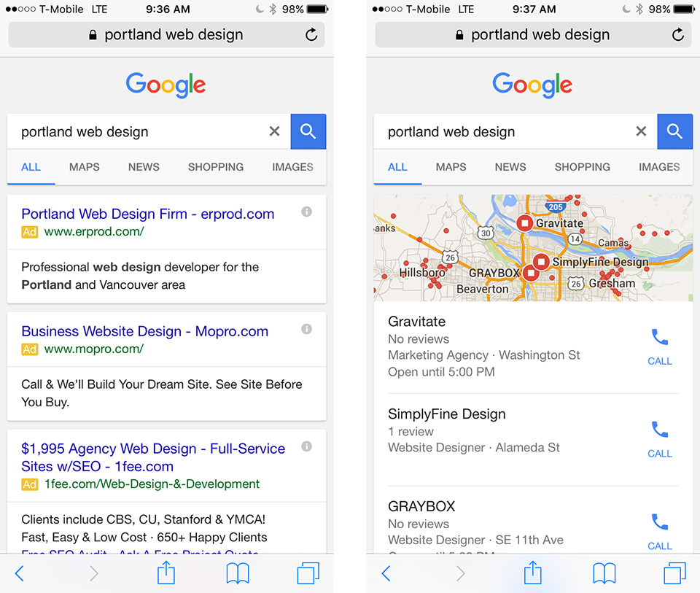Go back with Safari arrow on right phone
700x593 pixels.
[386, 573]
